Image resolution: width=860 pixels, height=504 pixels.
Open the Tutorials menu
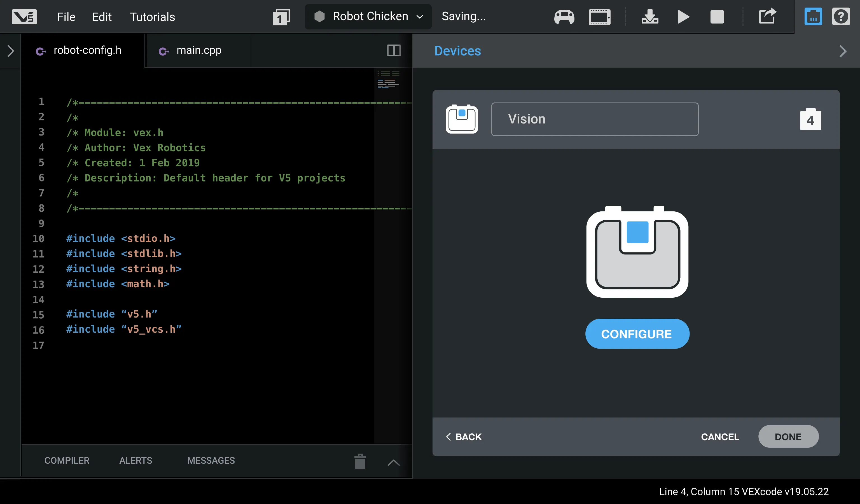tap(152, 17)
